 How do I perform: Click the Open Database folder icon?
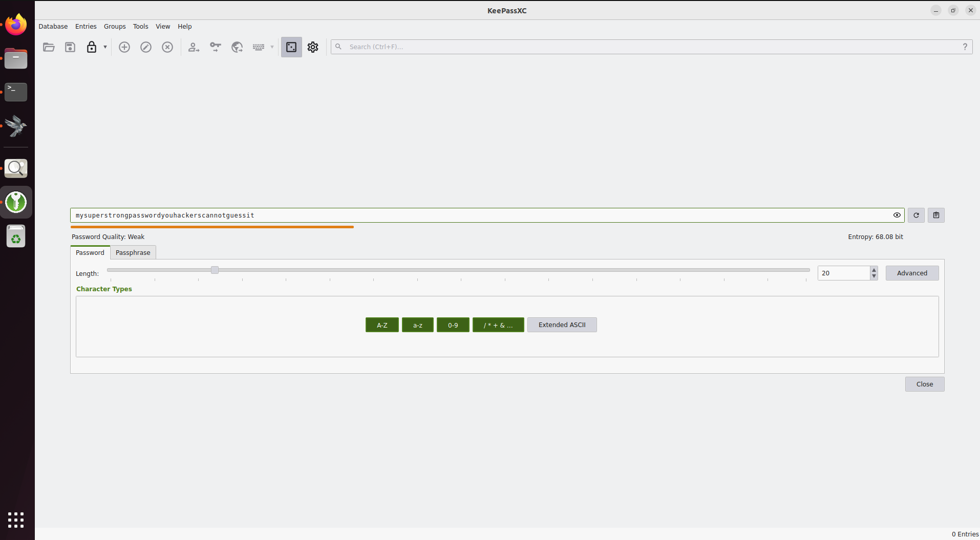pyautogui.click(x=49, y=47)
